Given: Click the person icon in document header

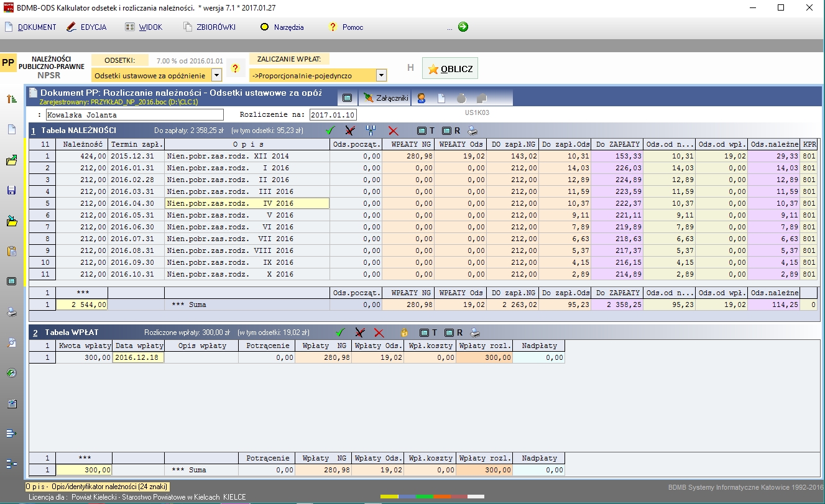Looking at the screenshot, I should click(x=422, y=98).
